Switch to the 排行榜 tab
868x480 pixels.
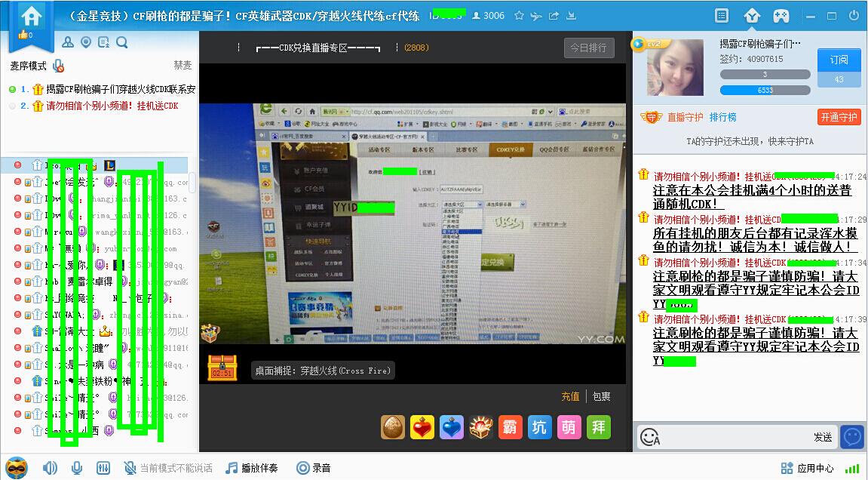pyautogui.click(x=723, y=117)
